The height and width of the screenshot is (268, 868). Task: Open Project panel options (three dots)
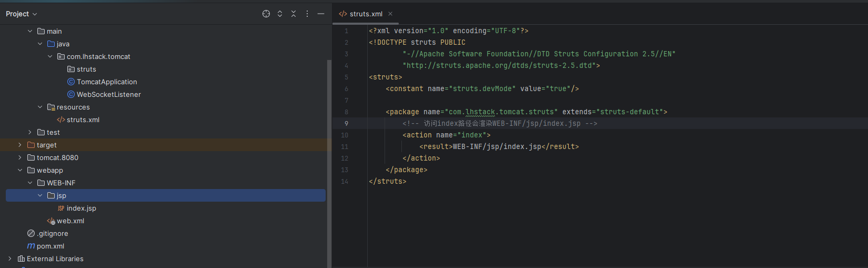[307, 14]
